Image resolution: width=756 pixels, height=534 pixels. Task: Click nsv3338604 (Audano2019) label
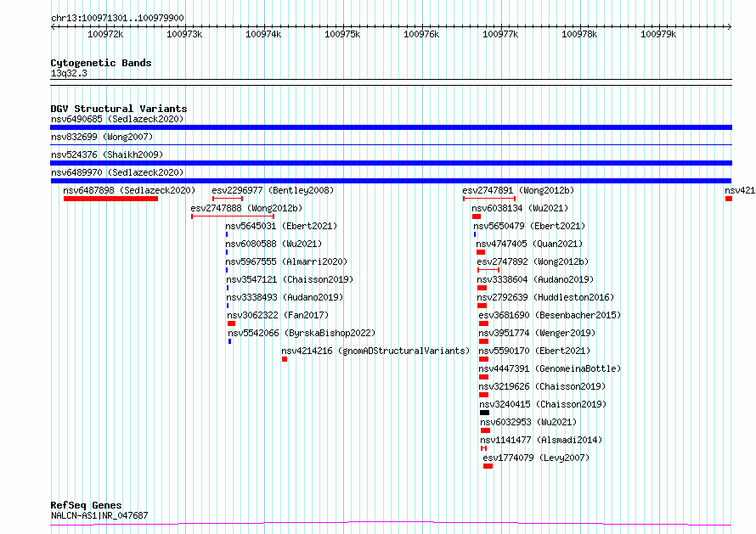tap(535, 279)
